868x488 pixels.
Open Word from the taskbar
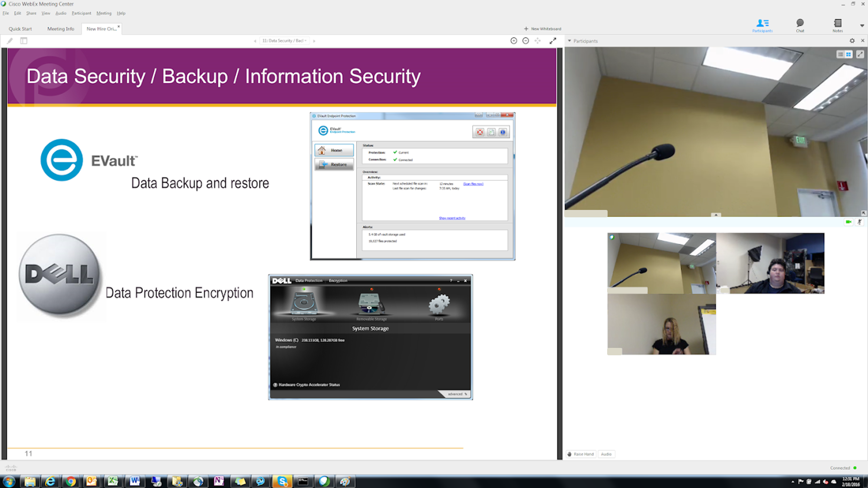point(135,481)
